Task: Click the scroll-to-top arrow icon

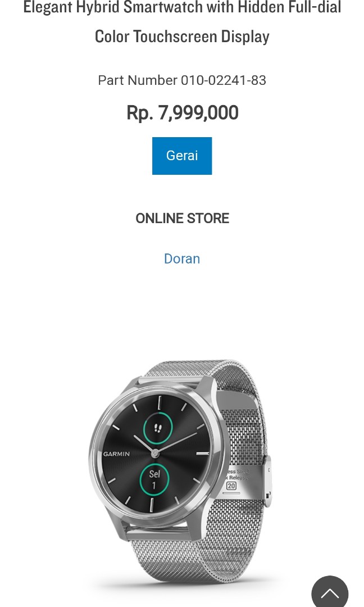Action: tap(330, 592)
